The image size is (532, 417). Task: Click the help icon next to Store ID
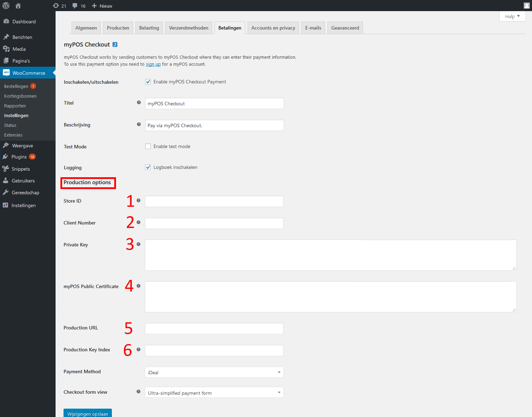[139, 201]
